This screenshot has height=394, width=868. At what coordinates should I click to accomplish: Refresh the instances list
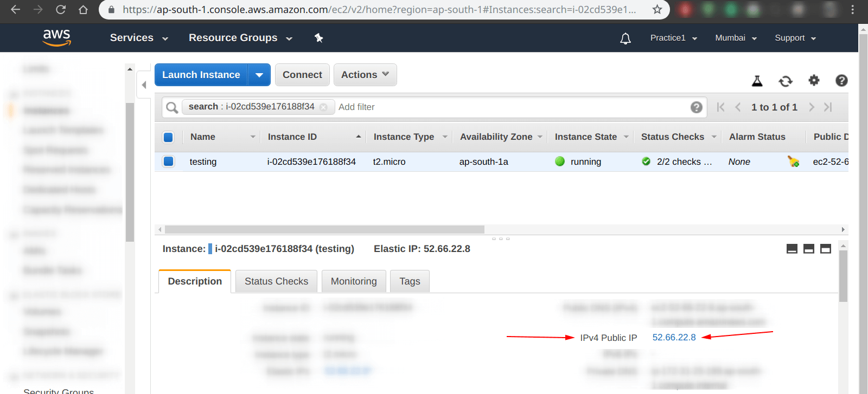click(x=786, y=81)
